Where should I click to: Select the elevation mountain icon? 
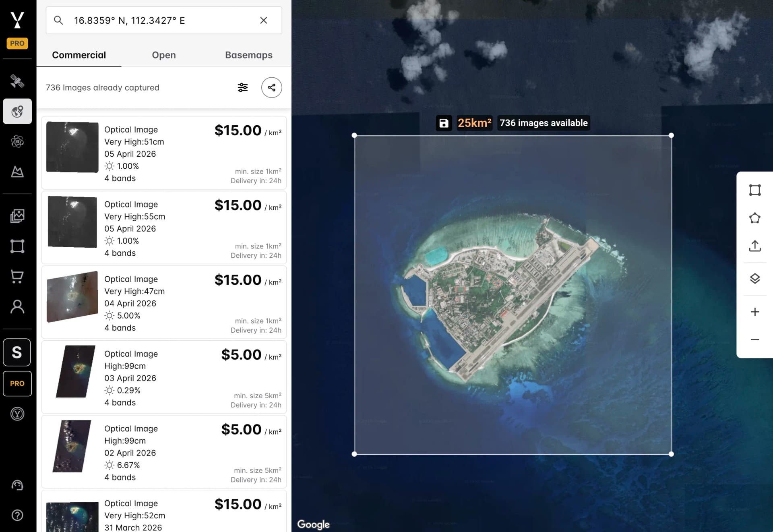click(17, 172)
